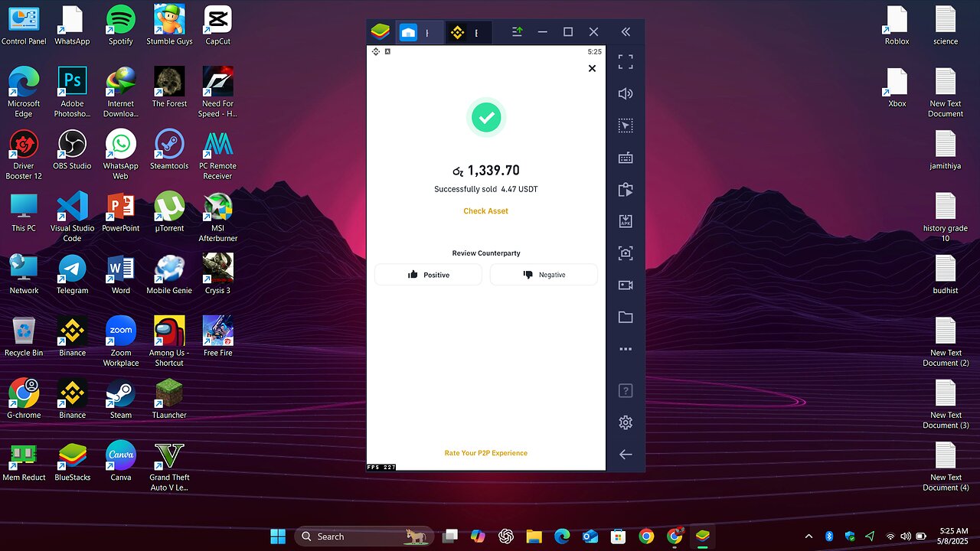Click the taskbar Search box
Viewport: 980px width, 551px height.
[364, 536]
